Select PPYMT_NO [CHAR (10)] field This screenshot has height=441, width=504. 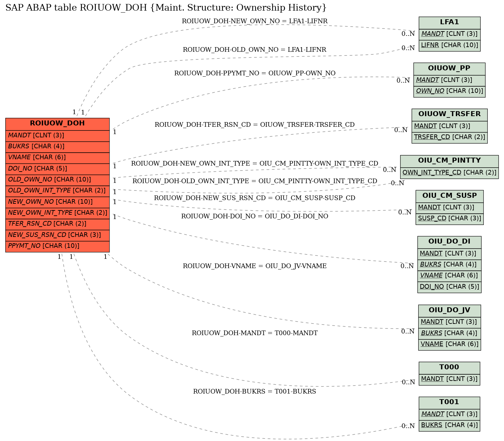point(57,247)
